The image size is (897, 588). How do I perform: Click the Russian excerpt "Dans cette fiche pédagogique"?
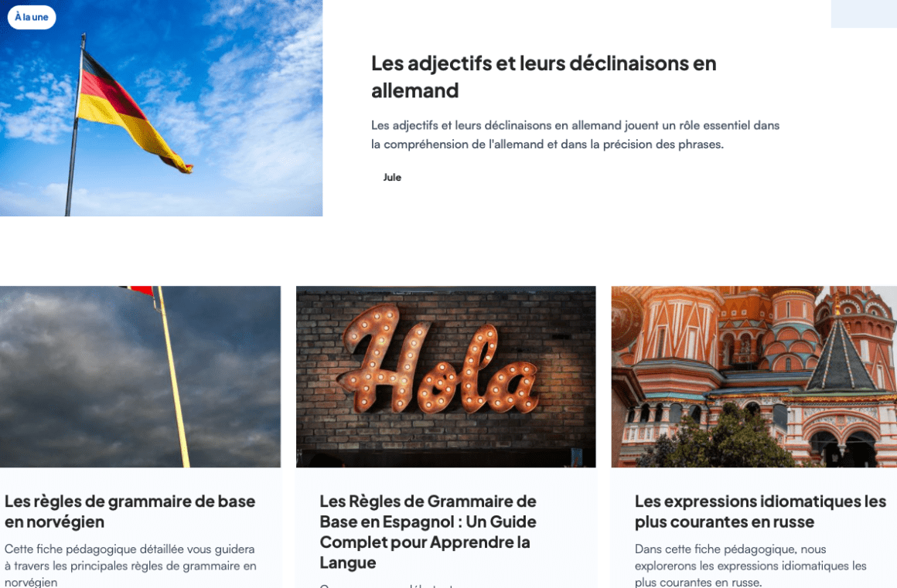pos(751,566)
